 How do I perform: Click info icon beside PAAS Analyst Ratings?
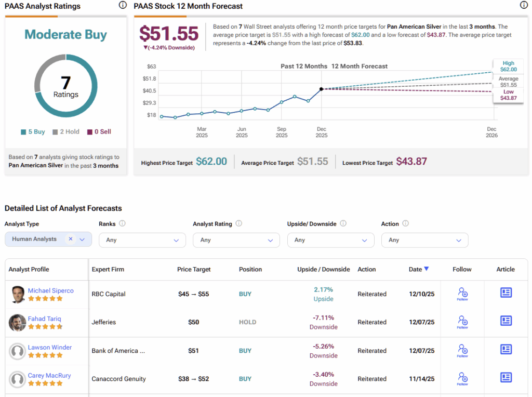coord(123,5)
